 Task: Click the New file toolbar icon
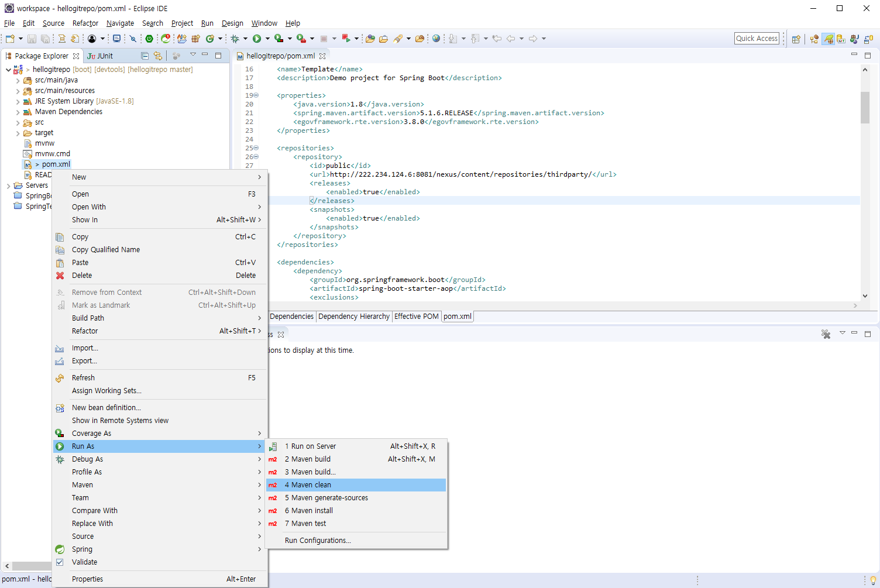[10, 39]
